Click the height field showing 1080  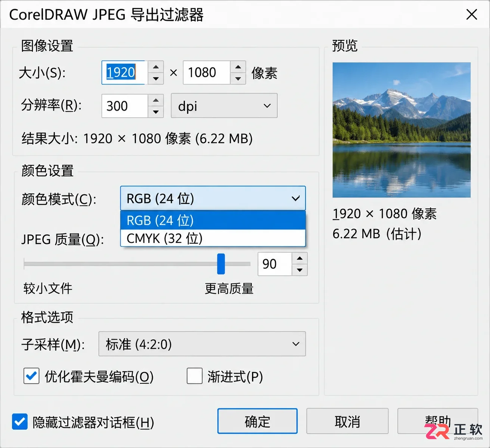tap(207, 72)
